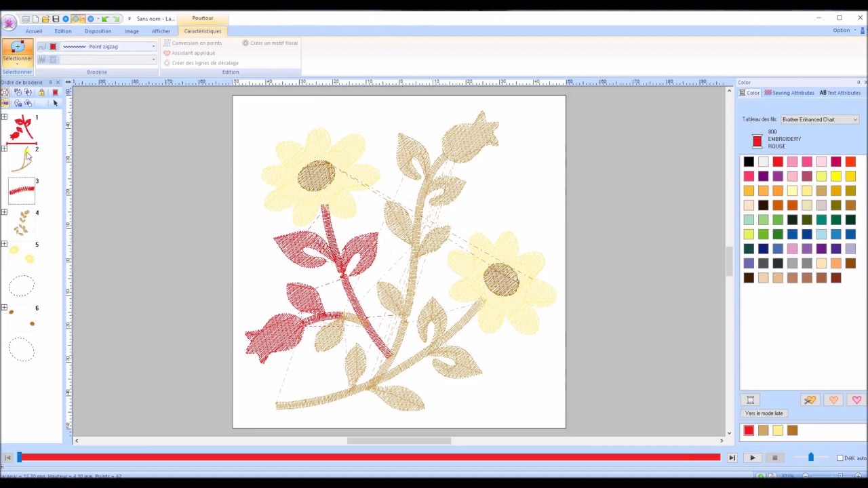Select embroidery order thumbnail 5 yellow flowers

pos(22,255)
